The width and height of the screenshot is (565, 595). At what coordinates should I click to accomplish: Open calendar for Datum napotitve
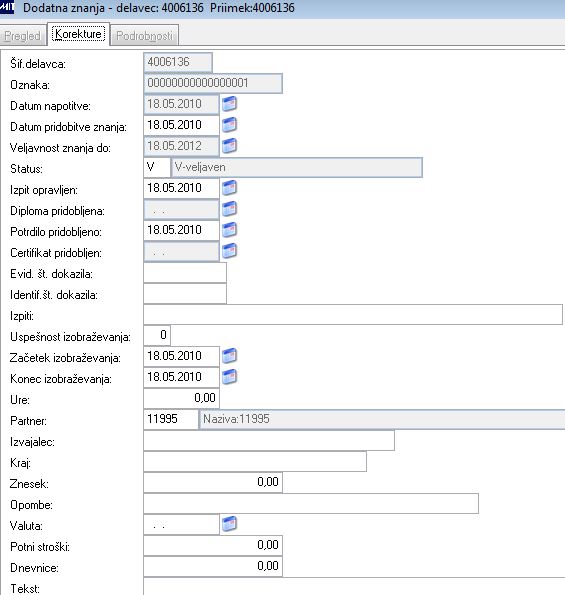pos(229,104)
